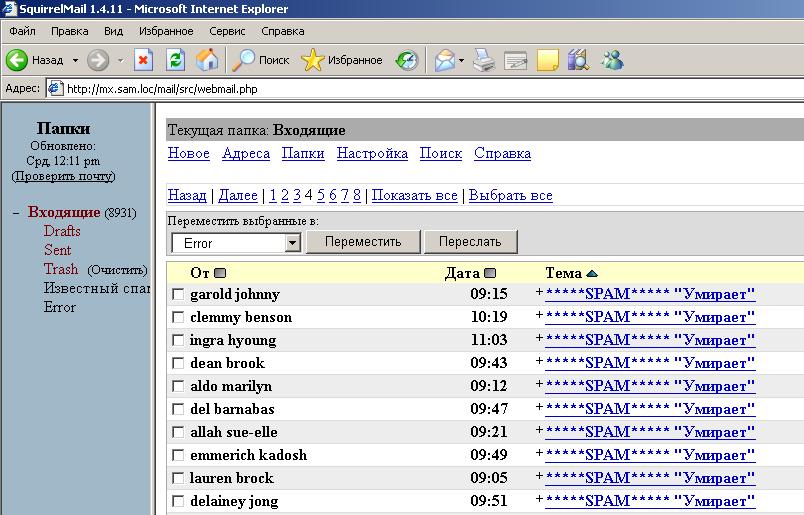Click the Переслать button

click(x=470, y=242)
